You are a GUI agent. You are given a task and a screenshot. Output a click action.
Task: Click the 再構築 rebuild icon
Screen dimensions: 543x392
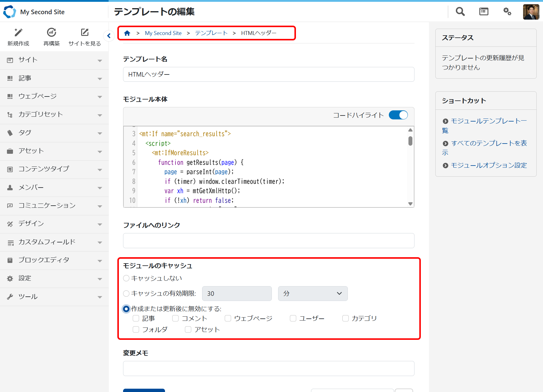click(52, 32)
